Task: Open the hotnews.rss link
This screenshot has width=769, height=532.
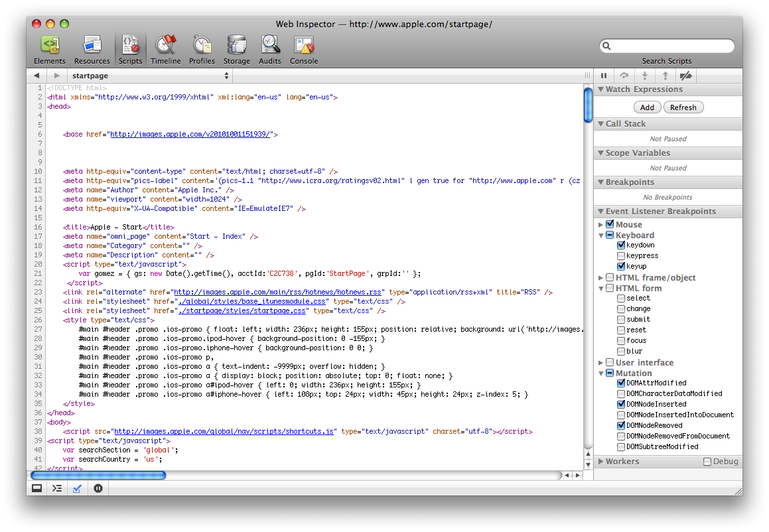Action: tap(277, 292)
